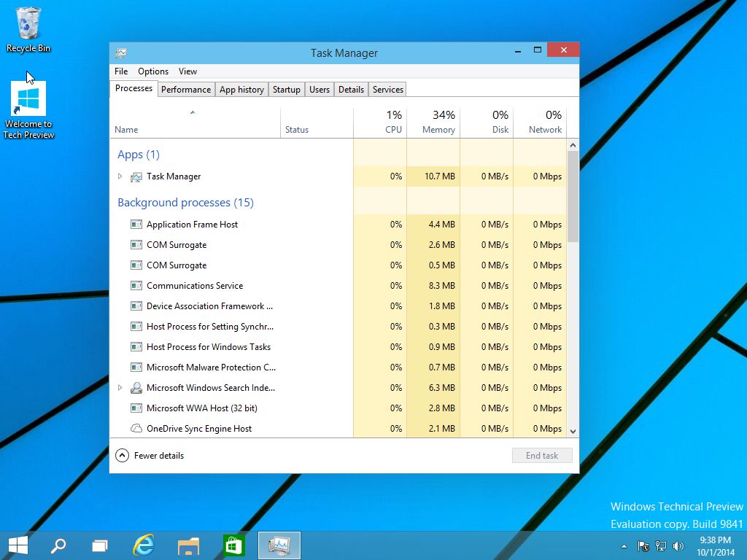Click the 0.5 MB COM Surrogate icon
The width and height of the screenshot is (747, 560).
coord(136,265)
